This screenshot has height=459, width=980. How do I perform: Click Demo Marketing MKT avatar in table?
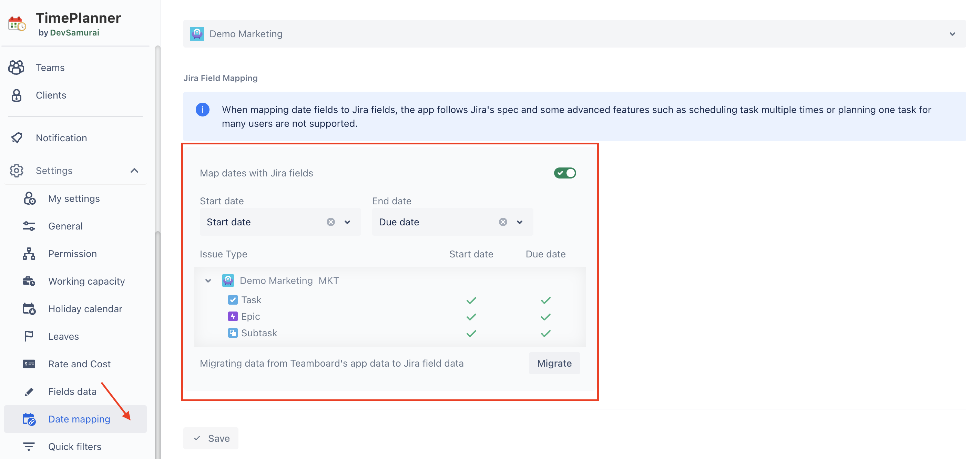tap(228, 280)
